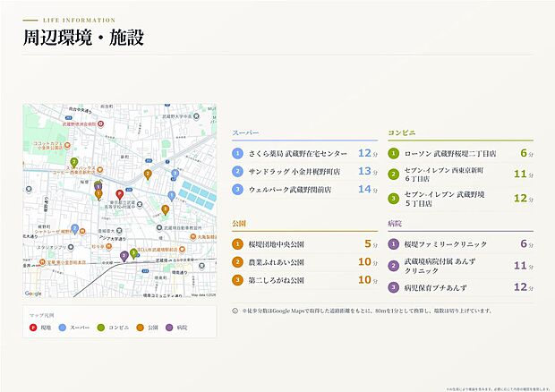Click the LIFE INFORMATION subtitle
555x392 pixels.
pos(80,21)
